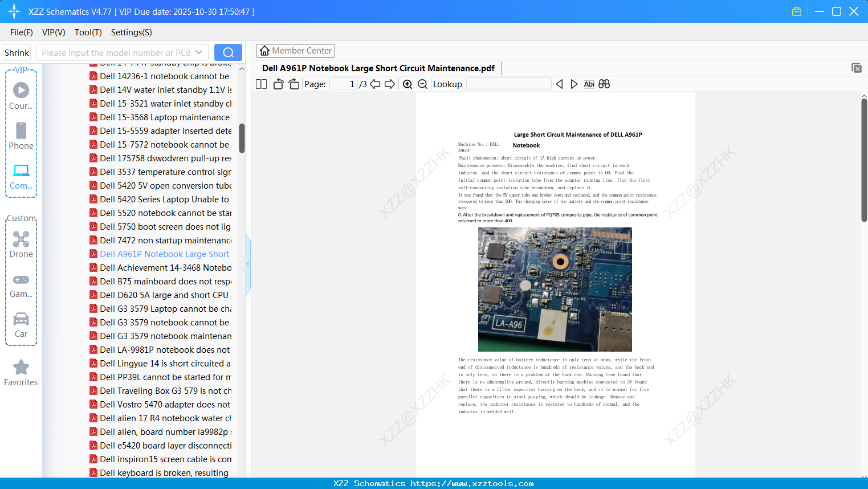Viewport: 868px width, 489px height.
Task: Open Dell alien 17 R4 notebook file
Action: (160, 418)
